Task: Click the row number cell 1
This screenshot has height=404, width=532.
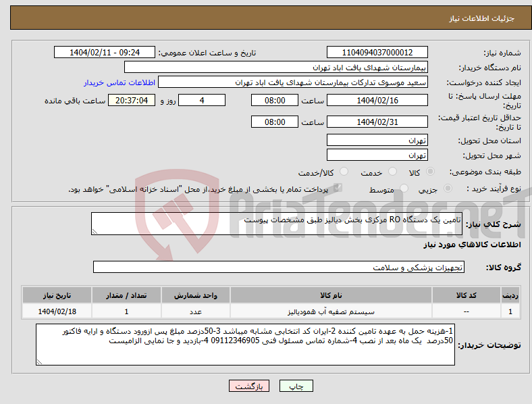Action: (x=510, y=311)
